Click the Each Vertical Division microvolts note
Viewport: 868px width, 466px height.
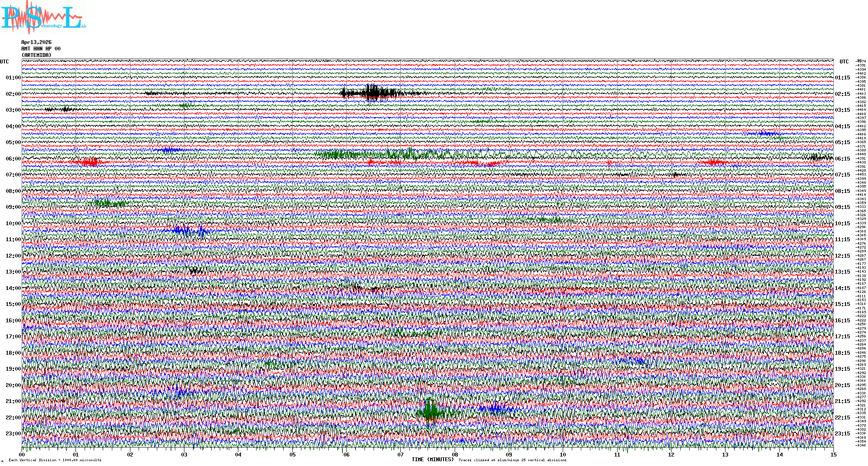[x=55, y=460]
